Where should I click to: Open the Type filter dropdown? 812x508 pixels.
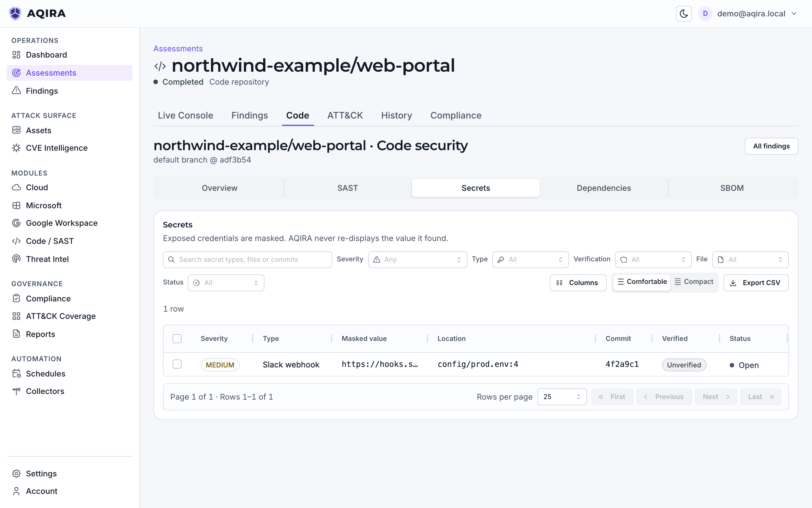coord(530,259)
